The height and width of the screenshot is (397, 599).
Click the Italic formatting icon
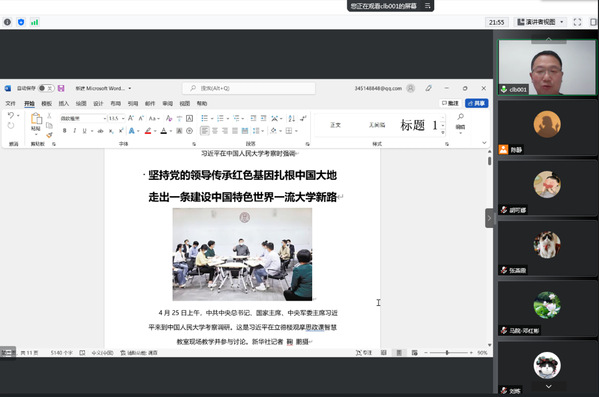click(74, 131)
